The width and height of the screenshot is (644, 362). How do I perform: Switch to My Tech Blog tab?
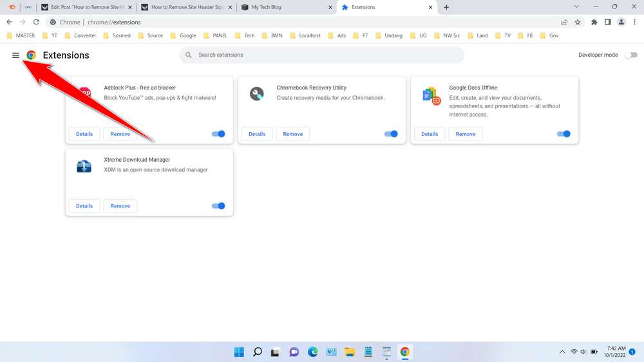click(x=287, y=7)
